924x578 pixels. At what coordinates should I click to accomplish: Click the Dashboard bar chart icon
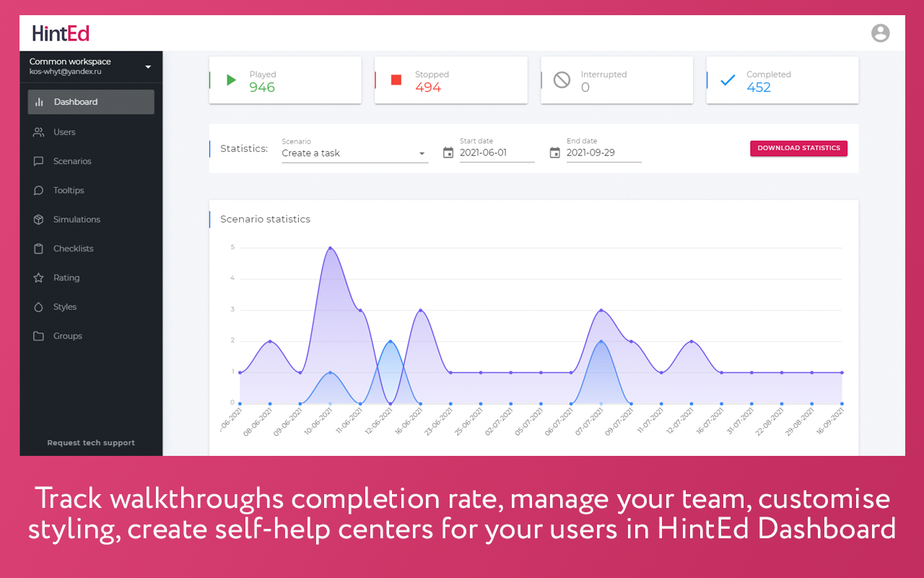pyautogui.click(x=39, y=102)
